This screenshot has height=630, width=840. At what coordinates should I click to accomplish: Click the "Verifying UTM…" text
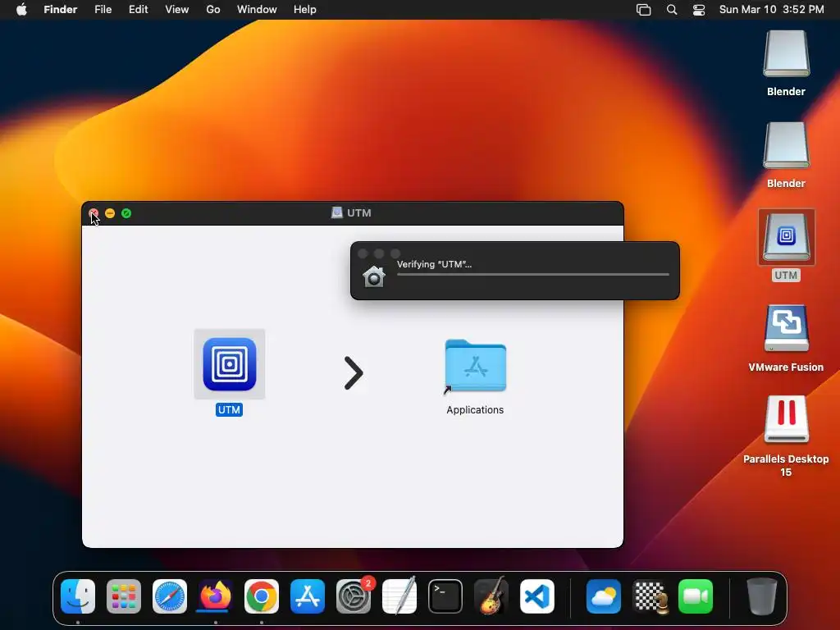[435, 264]
